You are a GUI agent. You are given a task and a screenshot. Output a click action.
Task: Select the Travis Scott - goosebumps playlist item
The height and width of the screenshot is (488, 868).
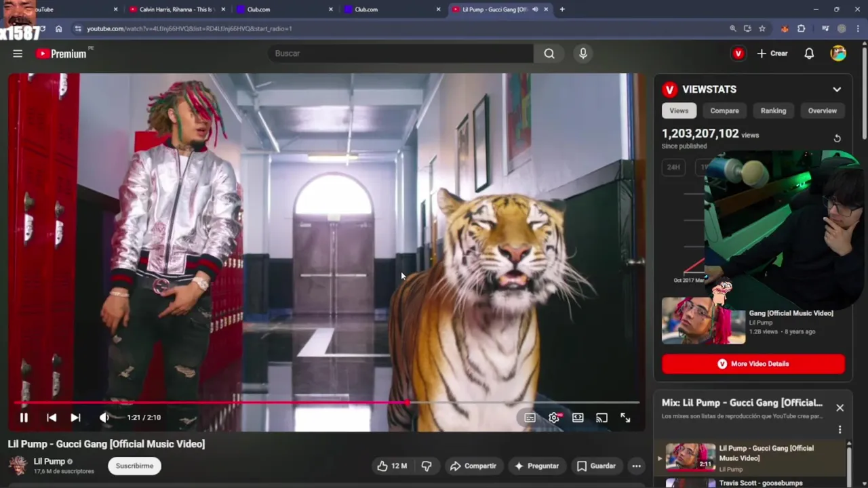752,483
